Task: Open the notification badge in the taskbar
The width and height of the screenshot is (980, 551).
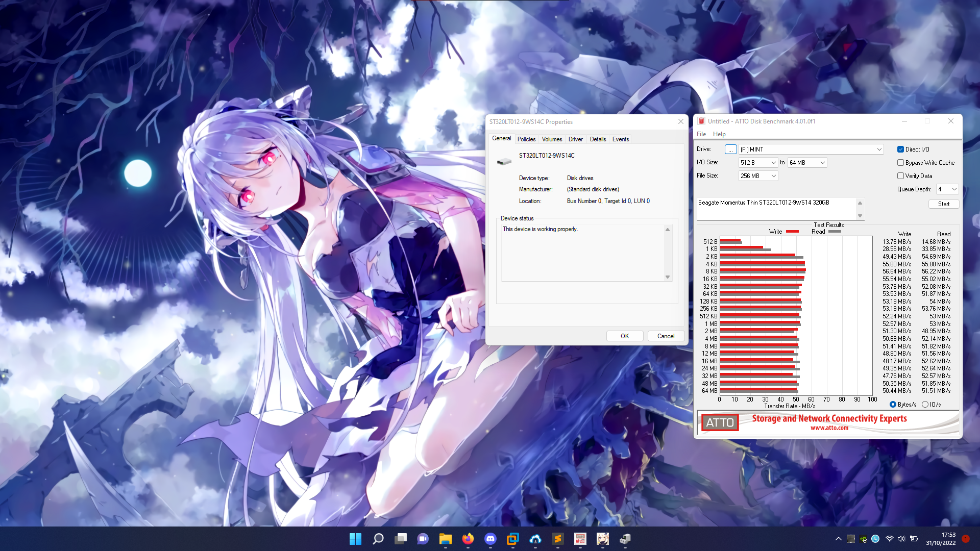Action: point(966,539)
